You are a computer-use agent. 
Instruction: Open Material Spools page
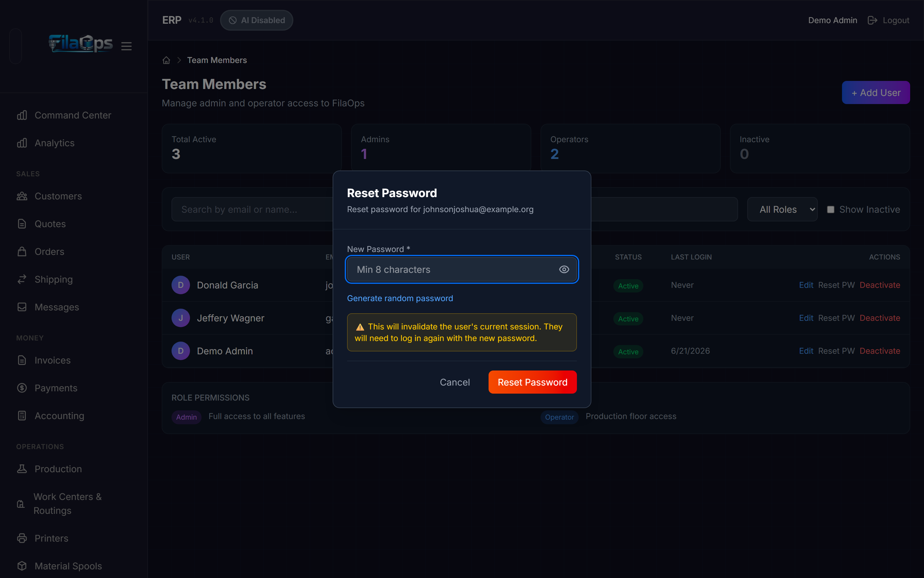pos(68,566)
